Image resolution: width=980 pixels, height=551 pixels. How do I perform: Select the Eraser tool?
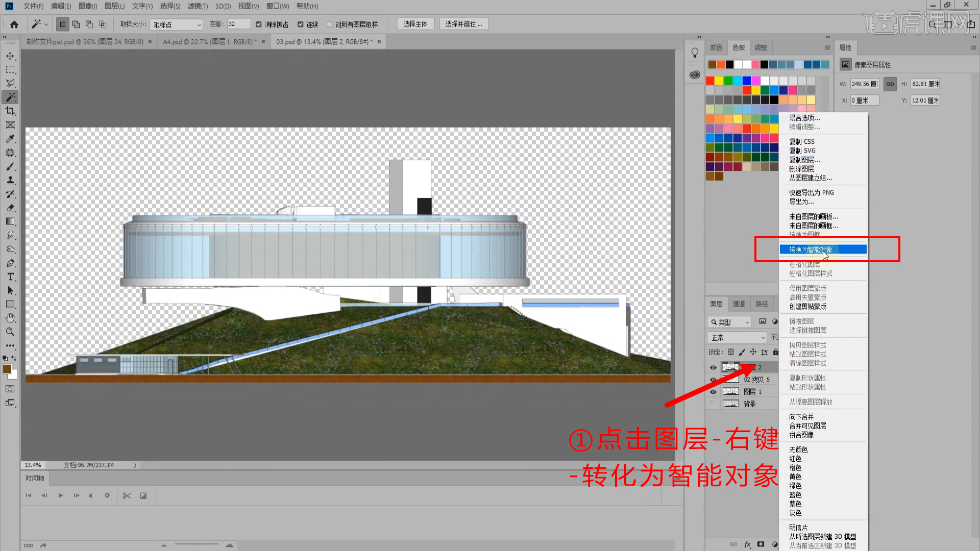[x=10, y=208]
